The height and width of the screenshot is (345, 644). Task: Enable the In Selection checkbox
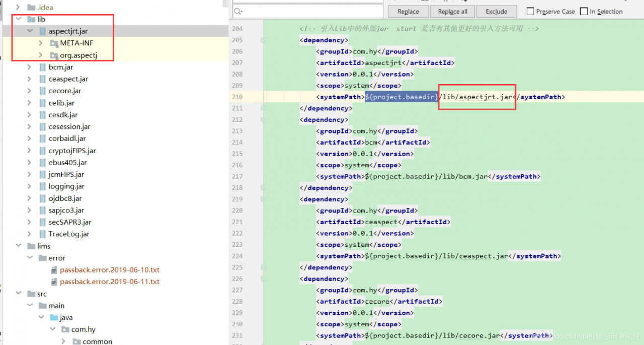click(584, 11)
